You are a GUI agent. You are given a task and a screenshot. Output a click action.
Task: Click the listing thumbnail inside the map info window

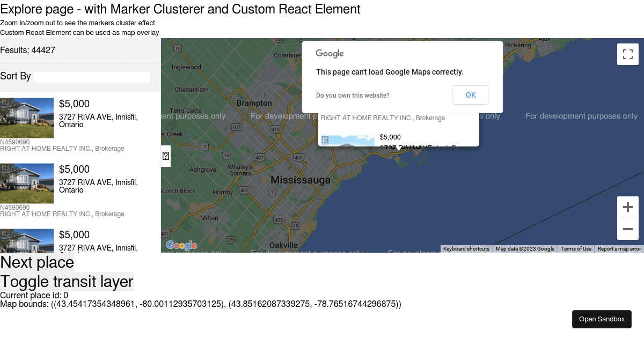pos(347,140)
